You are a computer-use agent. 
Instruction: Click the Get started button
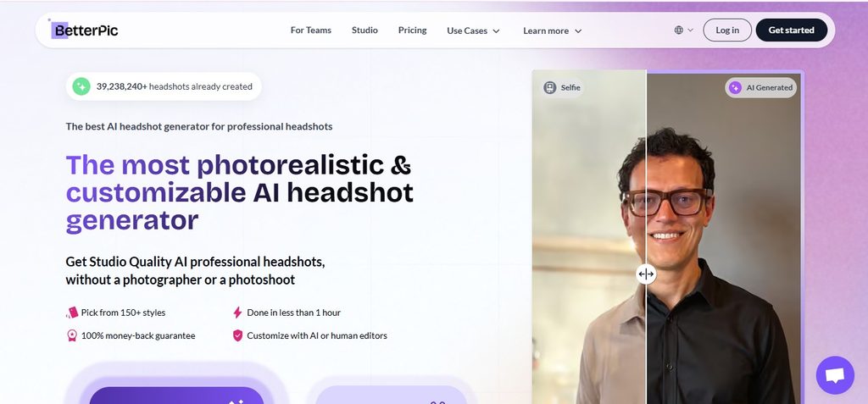792,30
